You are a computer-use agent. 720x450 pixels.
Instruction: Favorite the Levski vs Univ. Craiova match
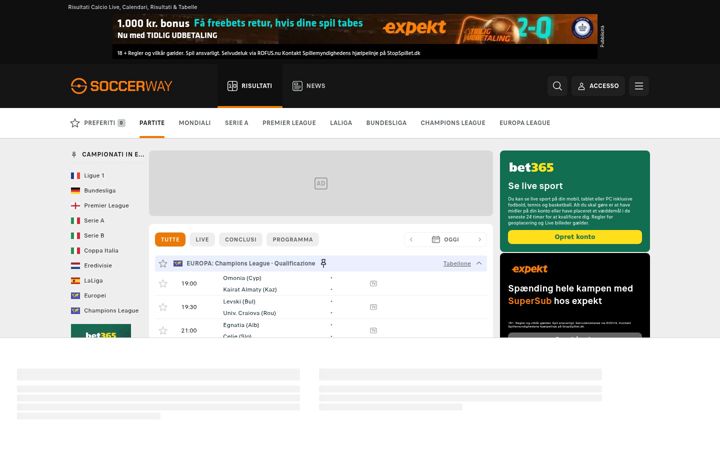[x=163, y=307]
